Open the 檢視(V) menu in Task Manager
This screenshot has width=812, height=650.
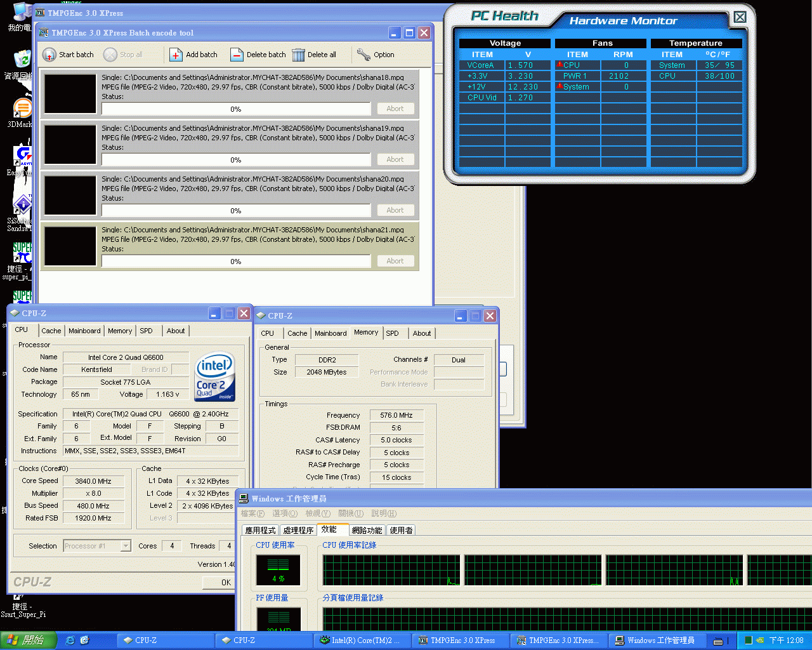[318, 514]
